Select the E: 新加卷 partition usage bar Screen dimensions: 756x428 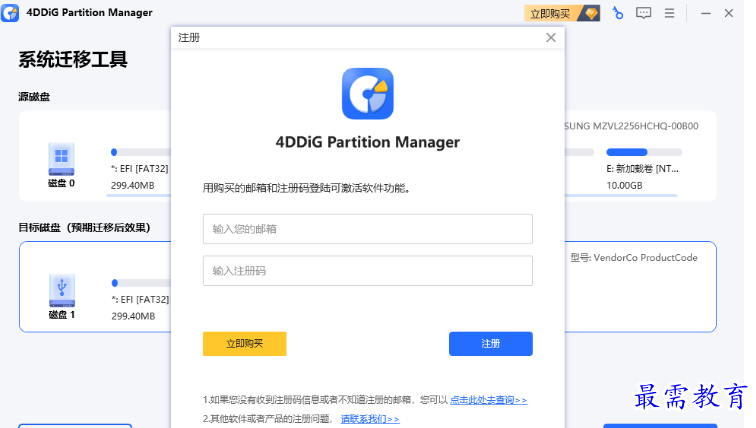point(644,152)
